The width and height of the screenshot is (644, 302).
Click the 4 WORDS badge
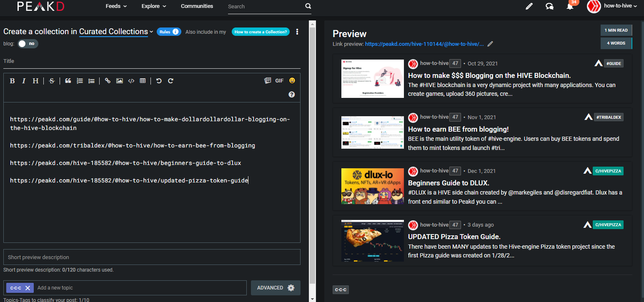pos(616,43)
